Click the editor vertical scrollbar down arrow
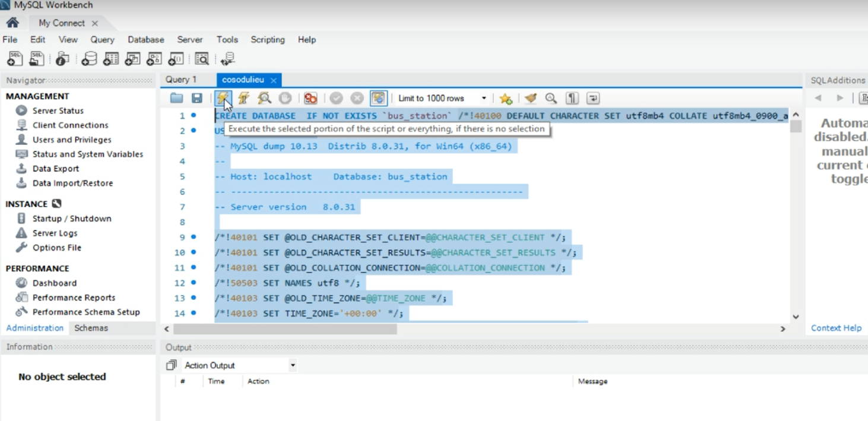The image size is (868, 421). pos(796,317)
